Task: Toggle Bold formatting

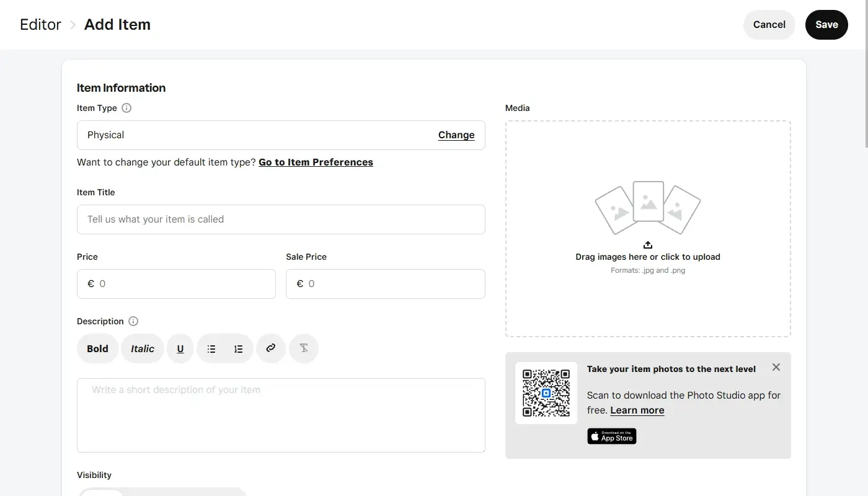Action: point(97,348)
